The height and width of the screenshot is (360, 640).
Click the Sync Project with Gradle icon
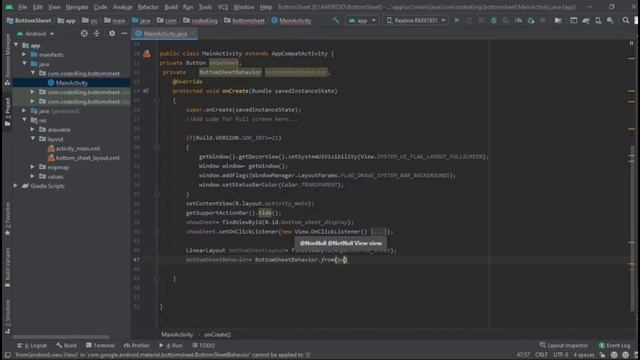586,20
